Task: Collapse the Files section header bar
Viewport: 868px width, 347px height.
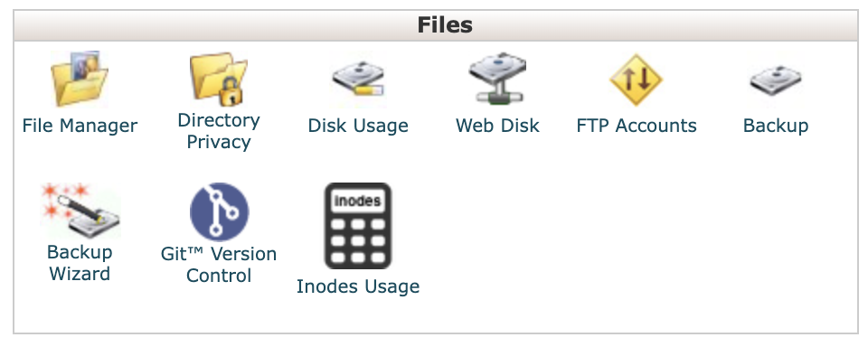Action: pos(436,25)
